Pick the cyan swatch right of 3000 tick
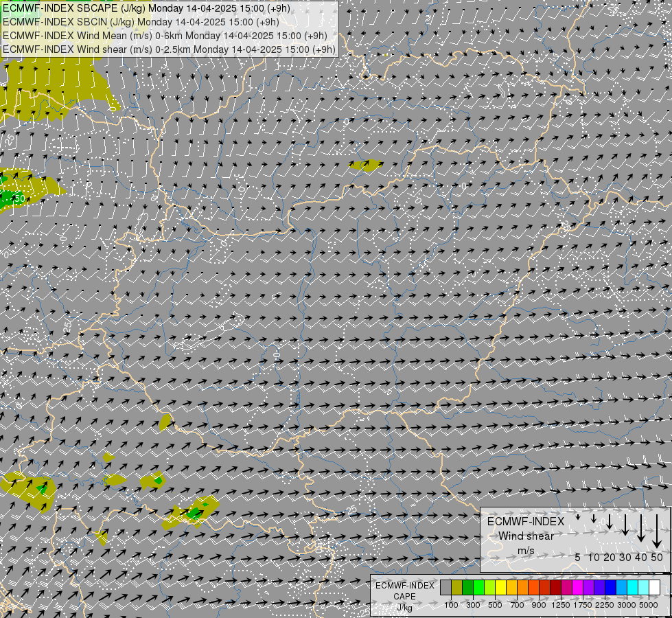Image resolution: width=672 pixels, height=618 pixels. 633,588
